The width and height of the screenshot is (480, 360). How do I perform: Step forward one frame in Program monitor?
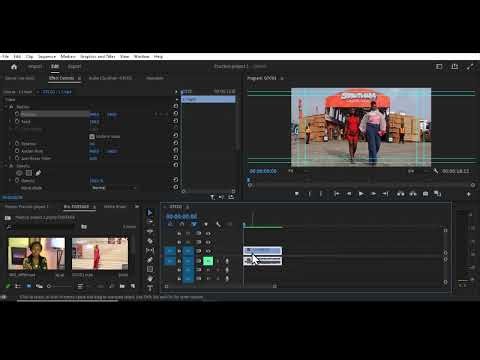pyautogui.click(x=373, y=194)
